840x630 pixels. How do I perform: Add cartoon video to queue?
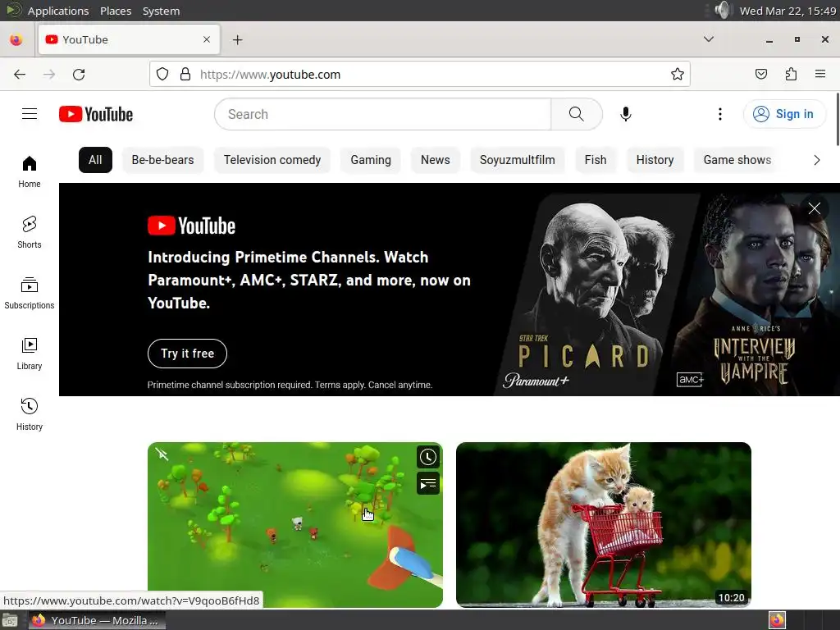[x=428, y=484]
